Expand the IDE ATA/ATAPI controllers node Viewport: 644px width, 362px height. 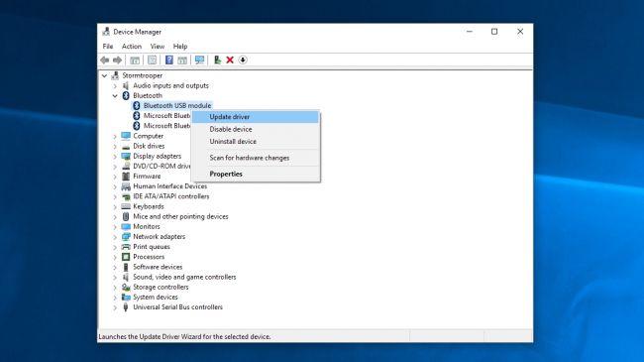coord(115,196)
